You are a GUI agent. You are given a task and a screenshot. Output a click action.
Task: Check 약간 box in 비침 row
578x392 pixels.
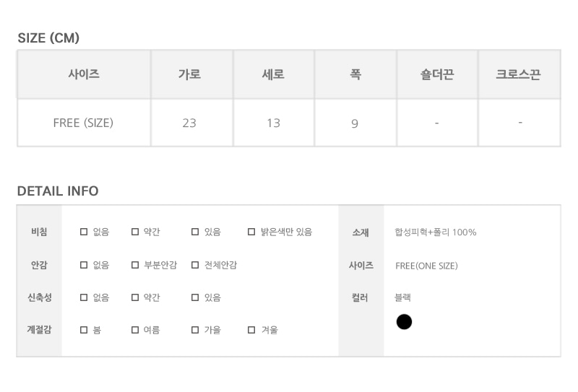click(135, 232)
